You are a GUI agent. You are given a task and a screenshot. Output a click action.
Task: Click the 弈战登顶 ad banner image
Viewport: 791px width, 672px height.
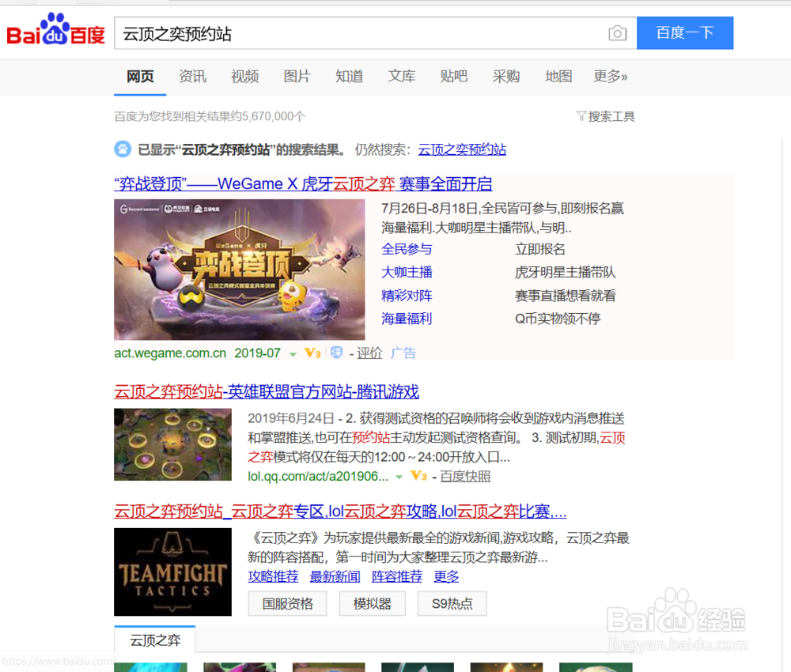239,270
